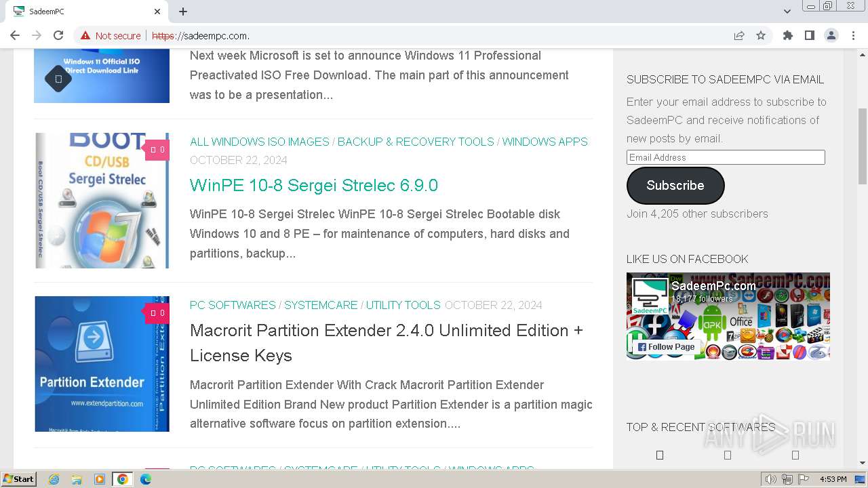Open Chrome's three-dot menu
This screenshot has height=488, width=868.
852,35
